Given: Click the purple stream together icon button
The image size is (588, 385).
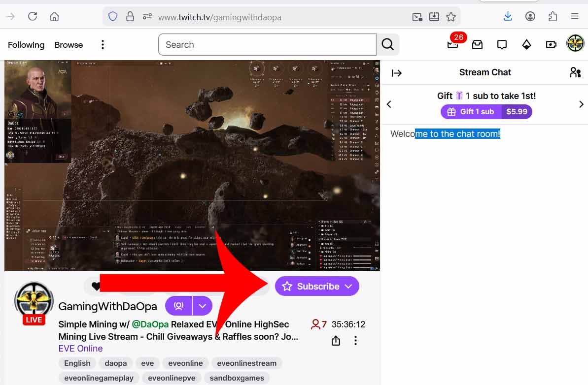Looking at the screenshot, I should [178, 306].
